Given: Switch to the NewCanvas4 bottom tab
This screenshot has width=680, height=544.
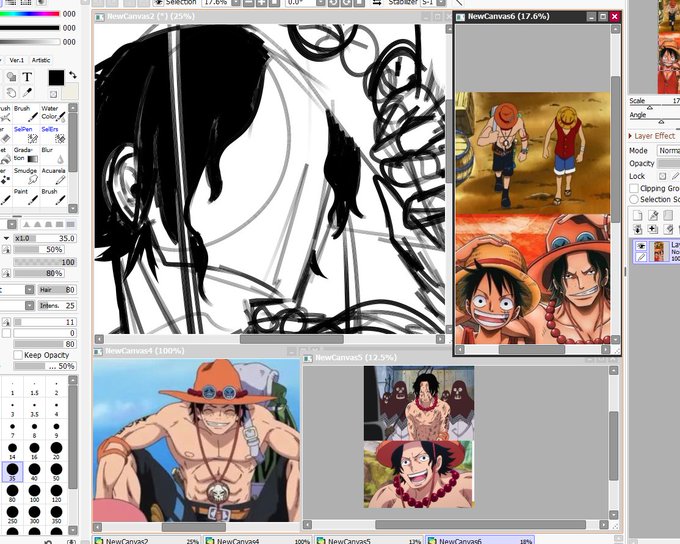Looking at the screenshot, I should (x=258, y=540).
